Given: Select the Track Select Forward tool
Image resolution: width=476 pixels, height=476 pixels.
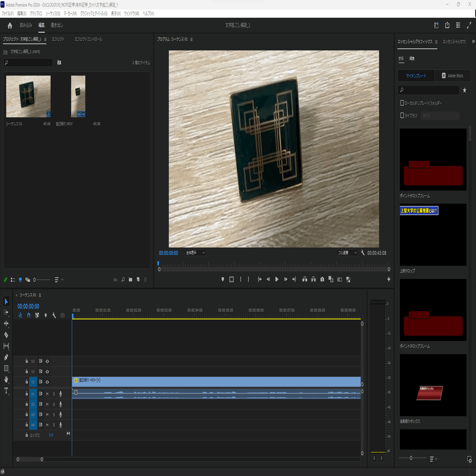Looking at the screenshot, I should (6, 312).
